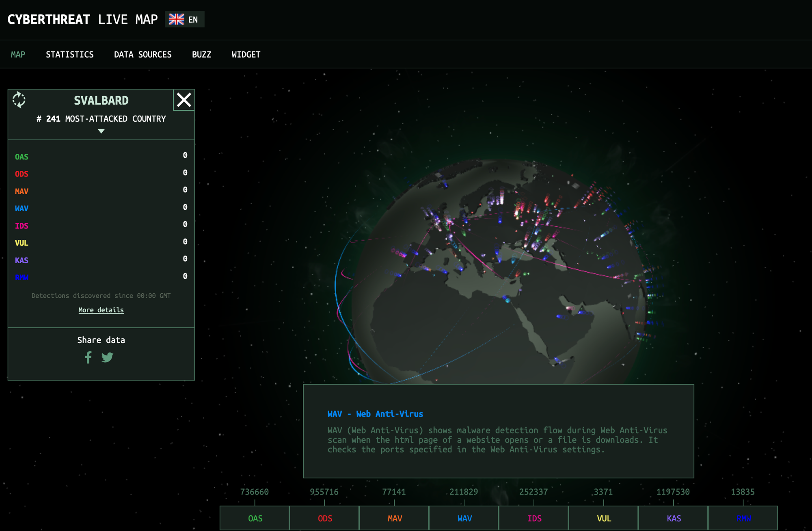
Task: Close the Svalbard country panel
Action: point(184,100)
